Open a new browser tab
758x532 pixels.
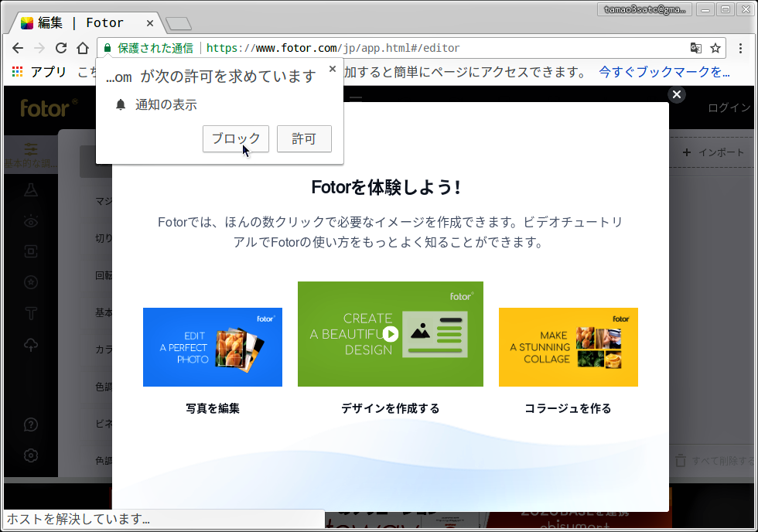pyautogui.click(x=179, y=23)
